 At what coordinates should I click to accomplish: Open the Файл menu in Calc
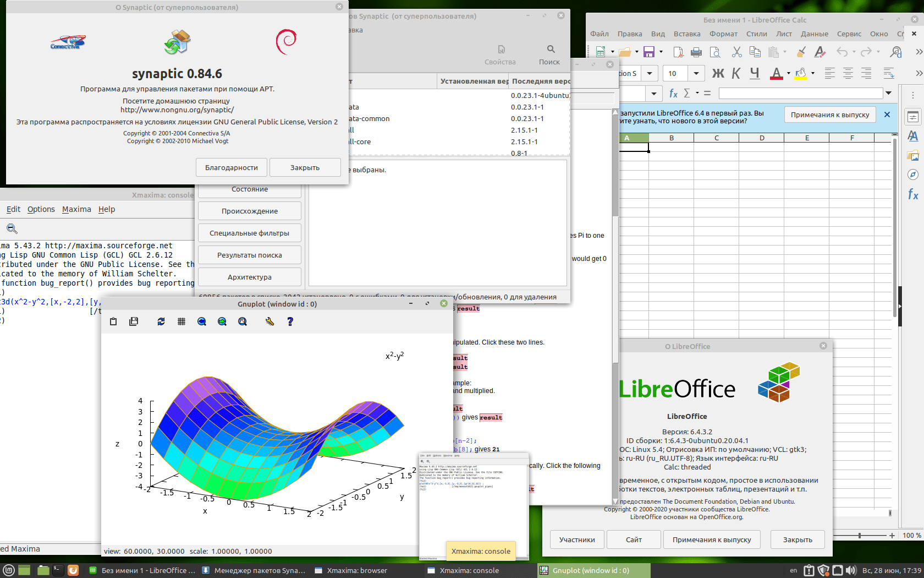click(599, 34)
